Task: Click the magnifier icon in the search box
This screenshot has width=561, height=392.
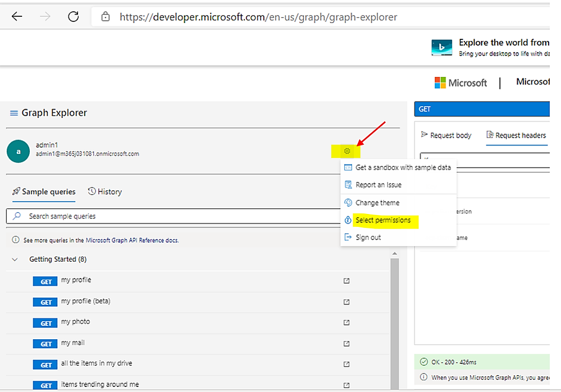Action: 17,216
